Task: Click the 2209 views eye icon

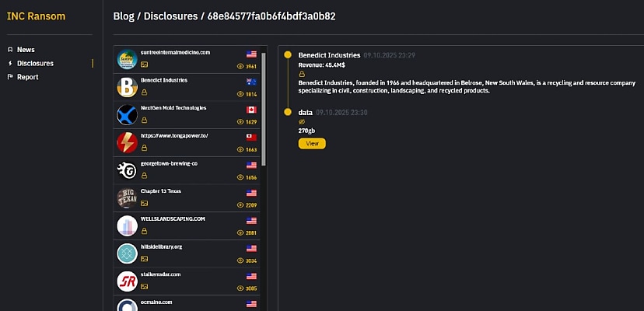Action: tap(240, 205)
